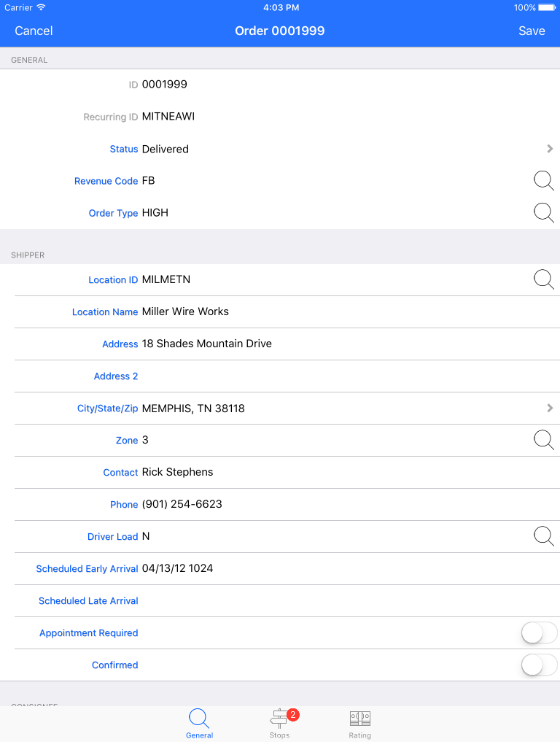Tap the Wi-Fi icon in status bar

41,7
